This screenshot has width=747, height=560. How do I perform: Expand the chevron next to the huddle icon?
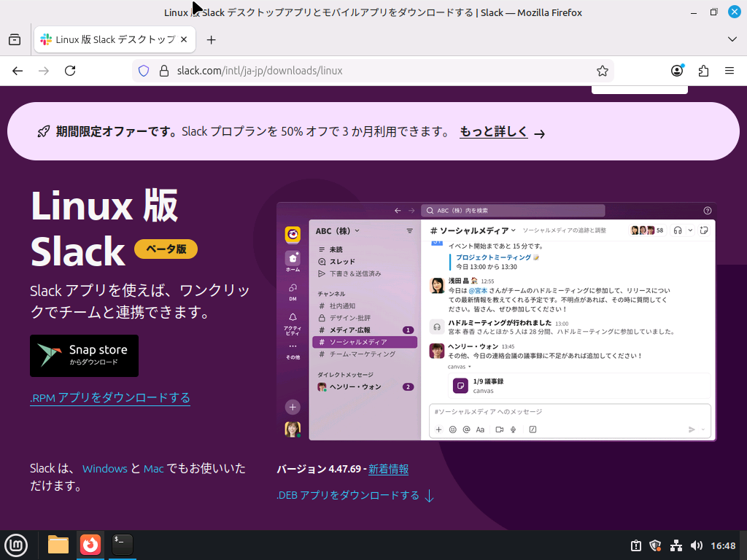(x=691, y=230)
